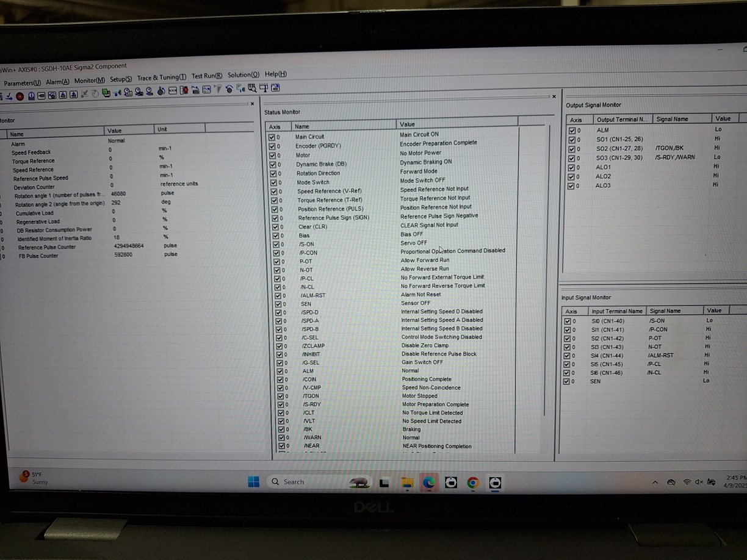Open Google Chrome from taskbar
Screen dimensions: 747x560
point(473,483)
